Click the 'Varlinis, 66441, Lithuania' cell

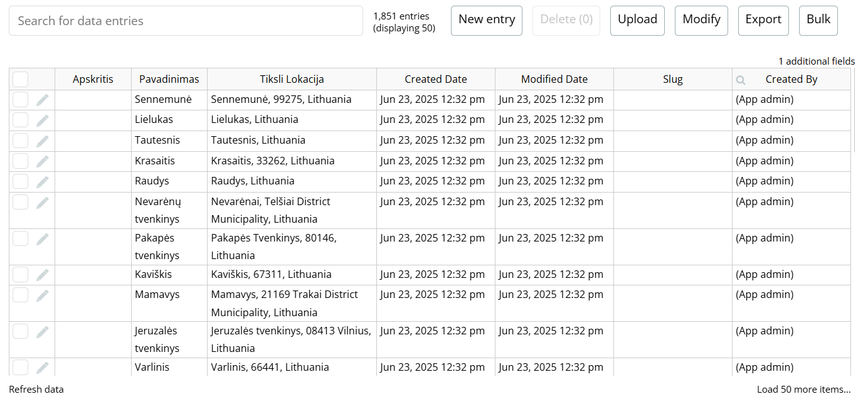point(292,367)
